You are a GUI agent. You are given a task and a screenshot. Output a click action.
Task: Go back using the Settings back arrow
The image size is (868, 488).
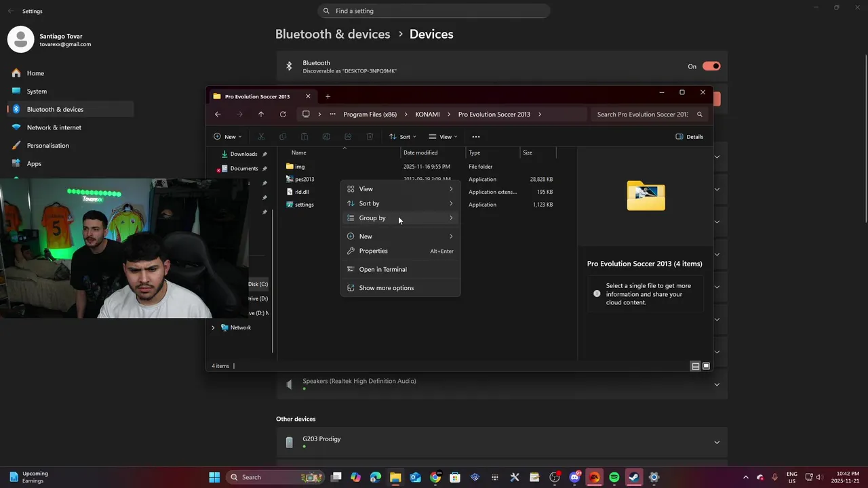pyautogui.click(x=10, y=11)
